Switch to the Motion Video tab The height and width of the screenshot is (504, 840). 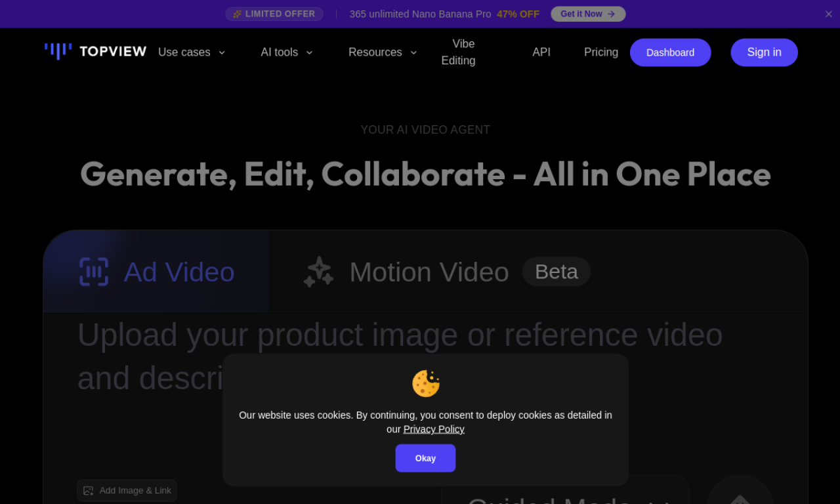click(429, 271)
